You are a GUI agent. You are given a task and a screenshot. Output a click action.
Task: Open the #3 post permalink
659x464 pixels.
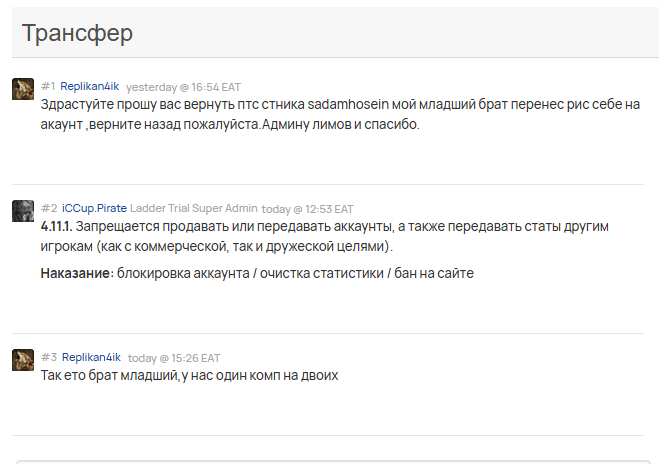(x=49, y=357)
